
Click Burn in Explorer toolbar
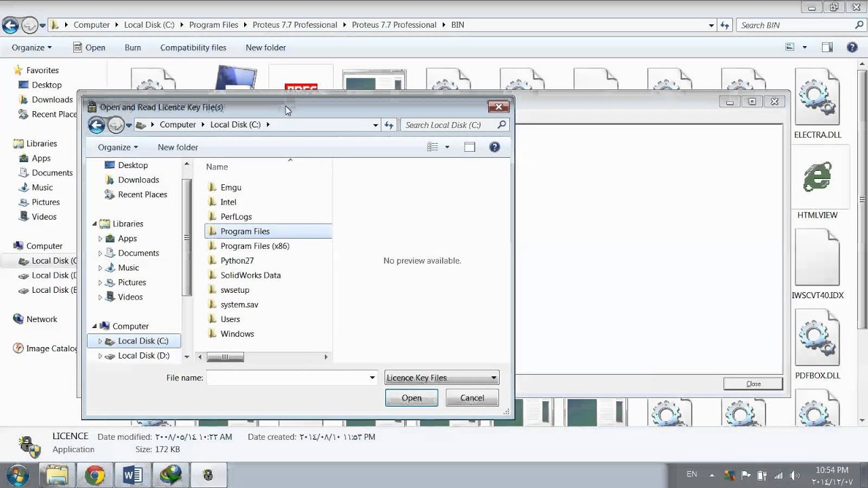[133, 47]
